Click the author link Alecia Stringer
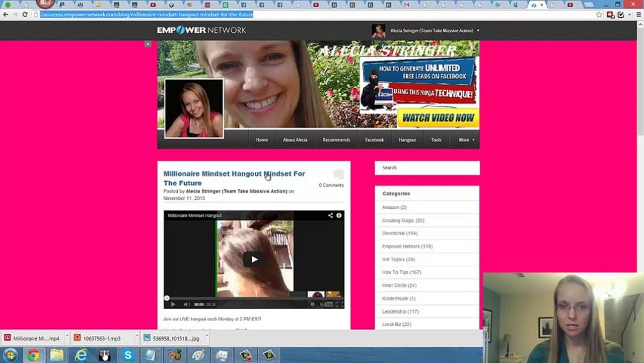 click(236, 192)
